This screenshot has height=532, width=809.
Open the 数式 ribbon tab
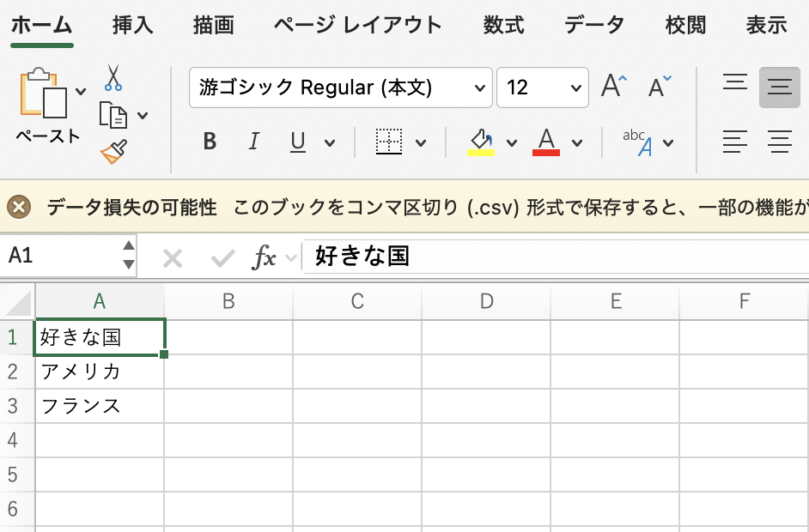click(503, 26)
